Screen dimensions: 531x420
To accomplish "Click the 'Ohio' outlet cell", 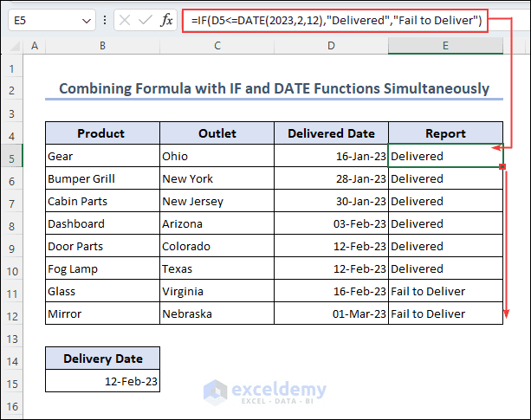I will click(217, 156).
